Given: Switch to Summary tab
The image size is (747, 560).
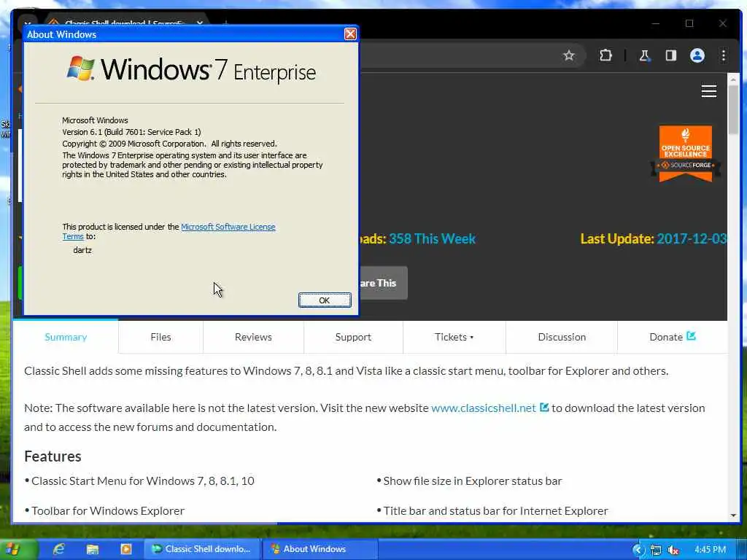Looking at the screenshot, I should click(x=66, y=337).
